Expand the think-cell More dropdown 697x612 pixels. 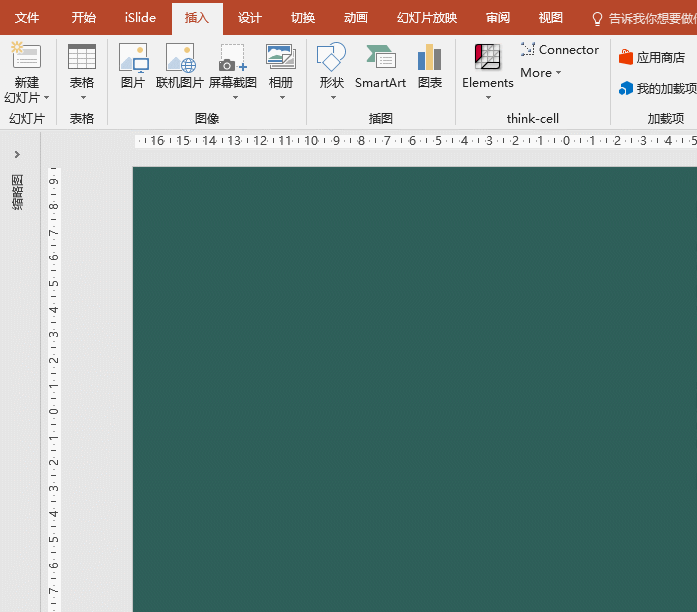click(541, 73)
